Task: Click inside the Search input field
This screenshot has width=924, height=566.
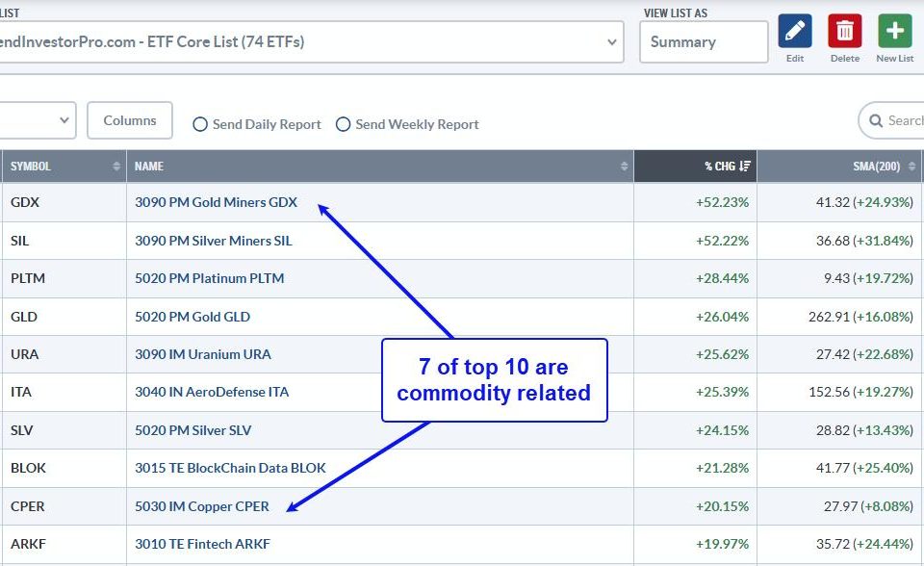Action: point(905,121)
